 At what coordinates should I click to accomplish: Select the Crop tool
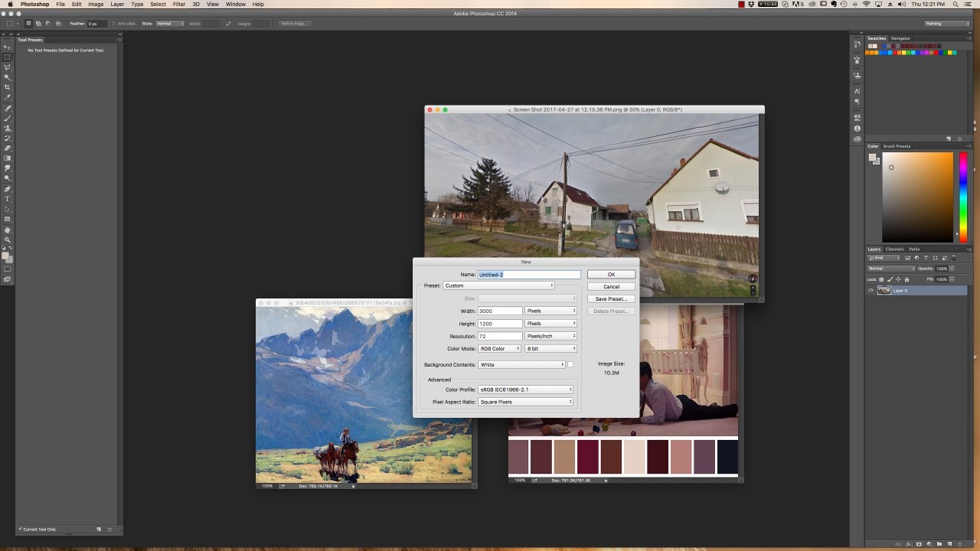pyautogui.click(x=8, y=87)
